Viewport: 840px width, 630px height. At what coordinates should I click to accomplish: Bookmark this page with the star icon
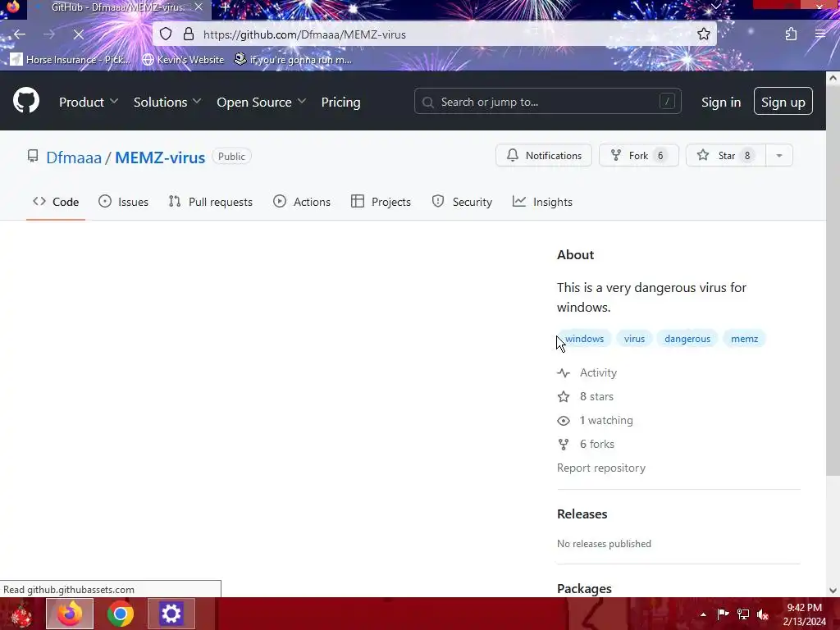click(703, 34)
